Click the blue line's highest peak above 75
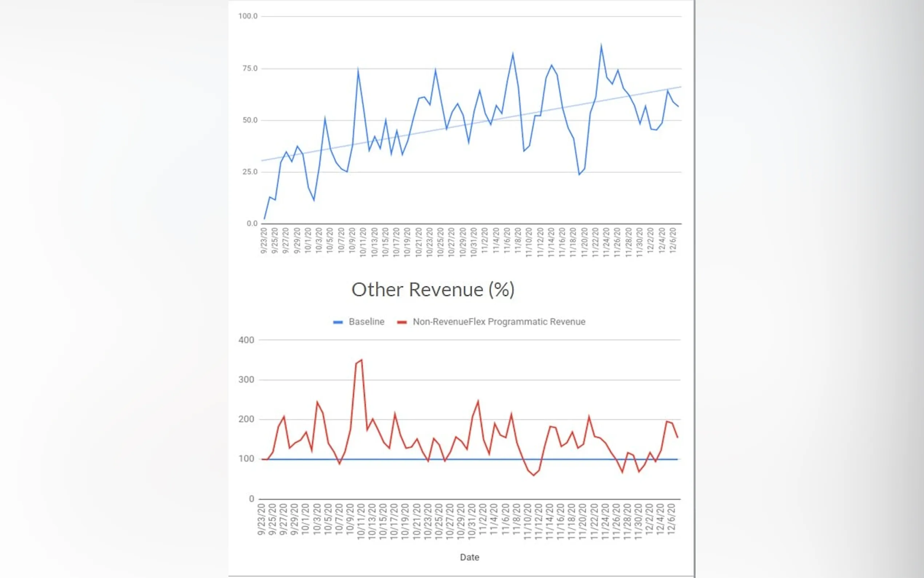Viewport: 924px width, 578px height. coord(601,46)
